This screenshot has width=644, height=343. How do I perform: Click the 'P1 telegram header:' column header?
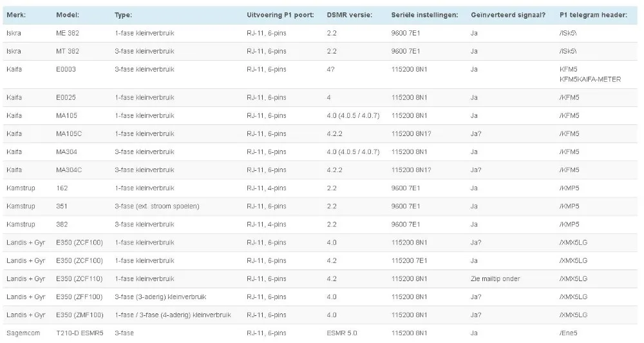[593, 15]
